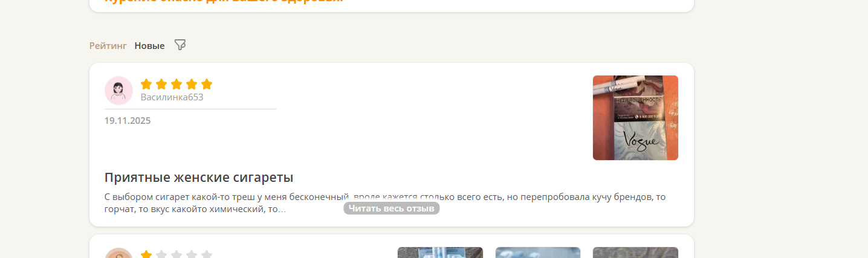Open the rightmost photo thumbnail of the second review
868x258 pixels.
(635, 253)
